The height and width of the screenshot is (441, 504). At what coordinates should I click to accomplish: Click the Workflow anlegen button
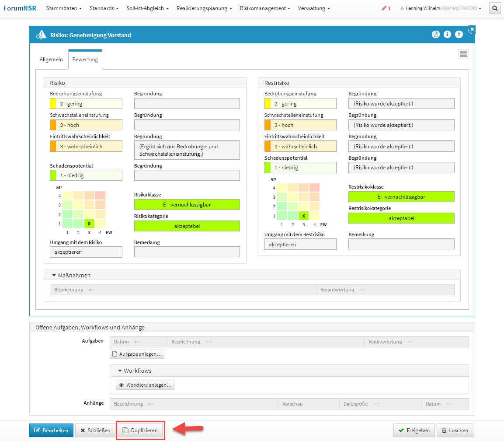click(145, 385)
